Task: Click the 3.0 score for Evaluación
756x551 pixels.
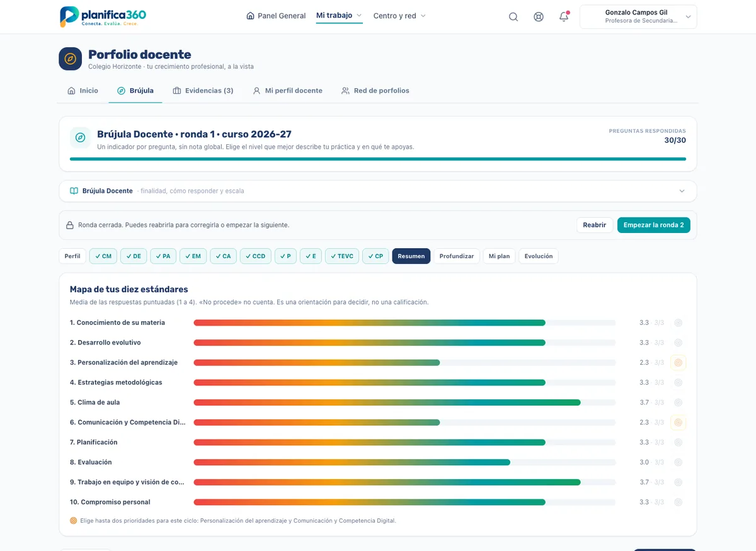Action: pos(644,462)
